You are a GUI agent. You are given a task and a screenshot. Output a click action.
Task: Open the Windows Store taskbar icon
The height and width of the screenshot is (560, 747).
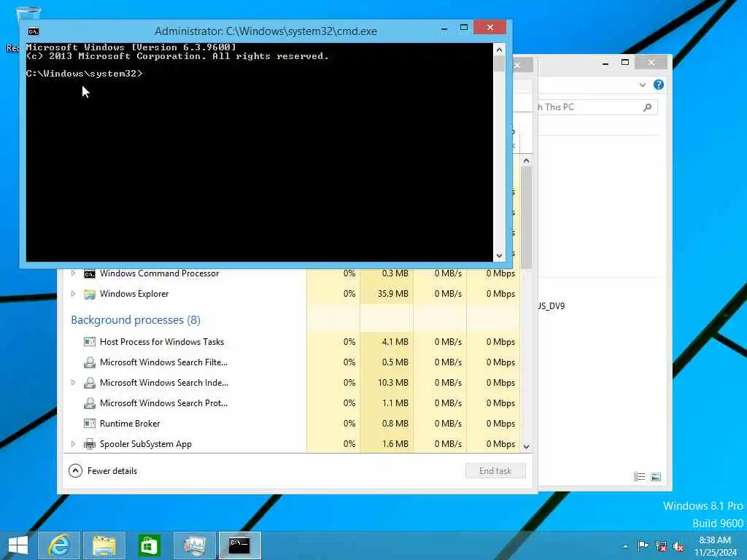149,545
